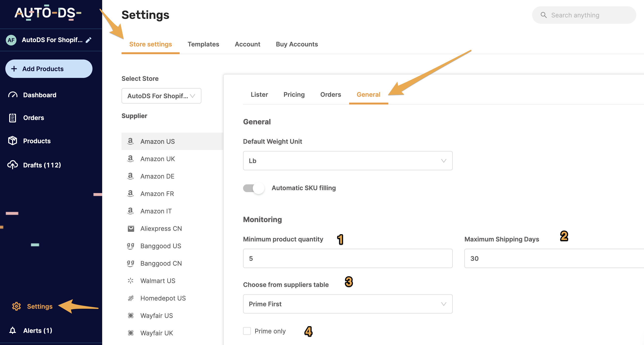Image resolution: width=644 pixels, height=345 pixels.
Task: Click the Dashboard gauge icon
Action: (x=13, y=95)
